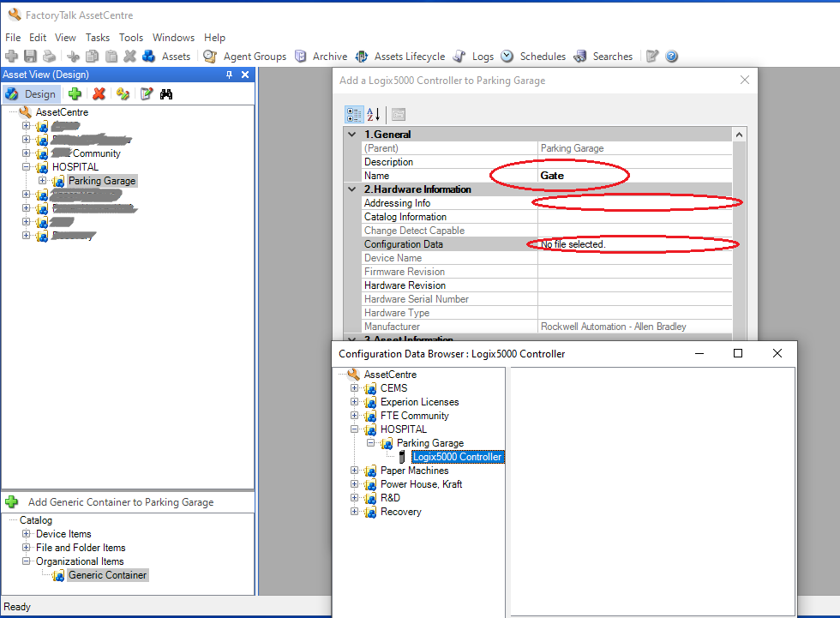Click the binoculars find icon in Asset View

tap(166, 94)
